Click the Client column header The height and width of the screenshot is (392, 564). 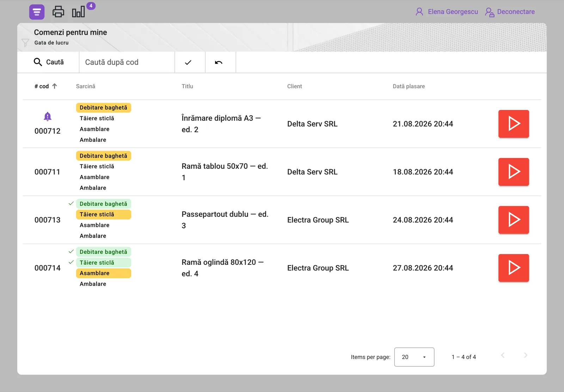click(x=295, y=86)
